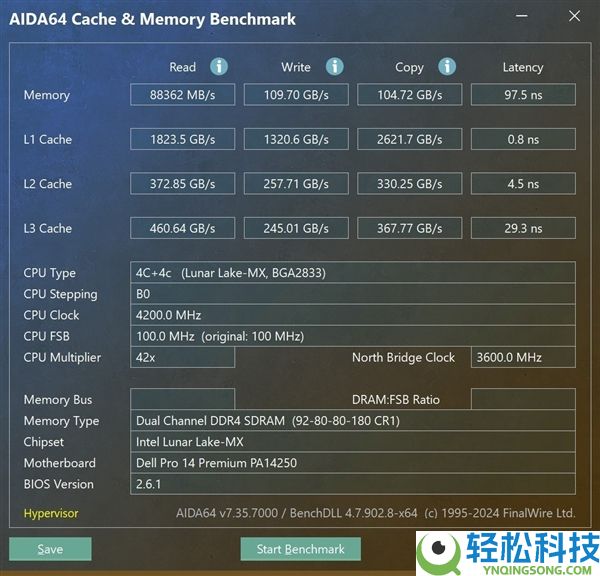Click the empty Memory Bus field
This screenshot has width=600, height=576.
pos(183,399)
